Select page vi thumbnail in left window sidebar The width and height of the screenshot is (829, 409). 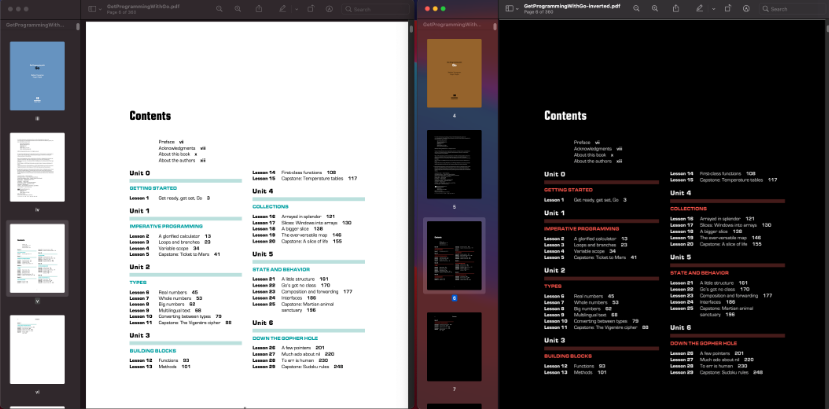click(x=38, y=349)
